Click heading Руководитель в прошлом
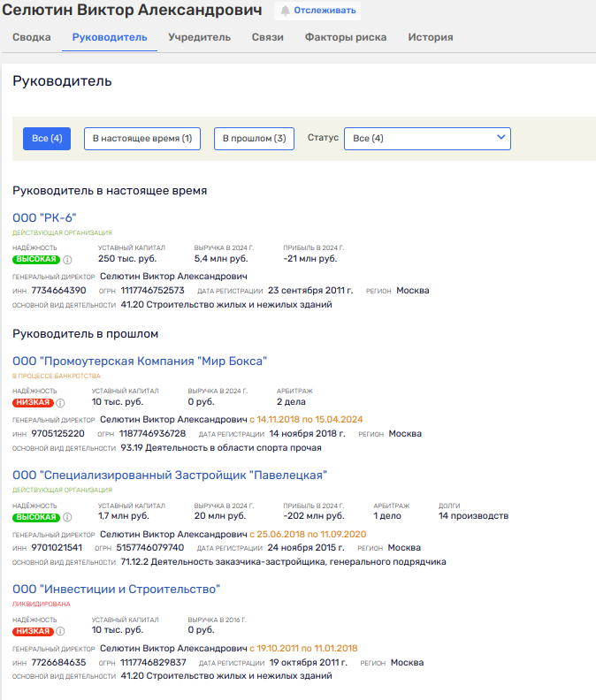 tap(86, 334)
